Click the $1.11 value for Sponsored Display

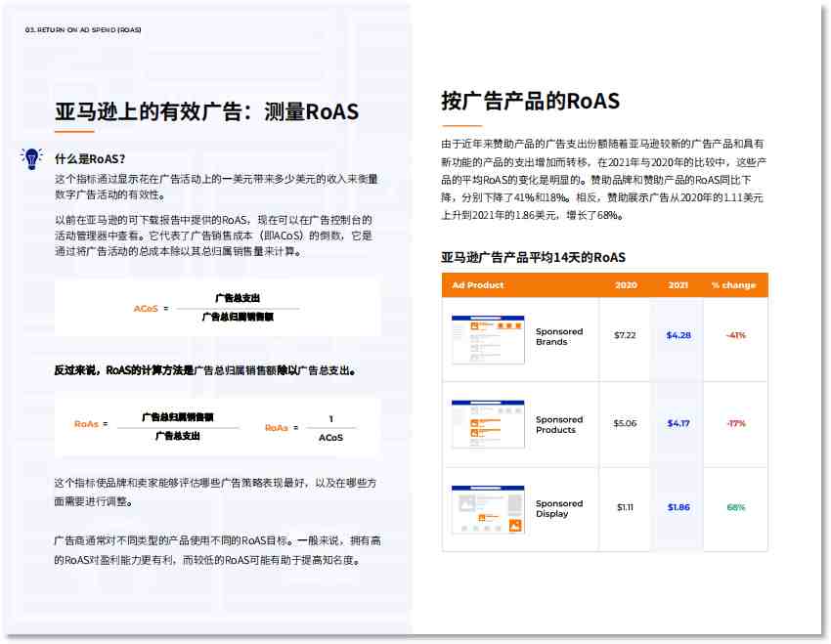[x=626, y=507]
